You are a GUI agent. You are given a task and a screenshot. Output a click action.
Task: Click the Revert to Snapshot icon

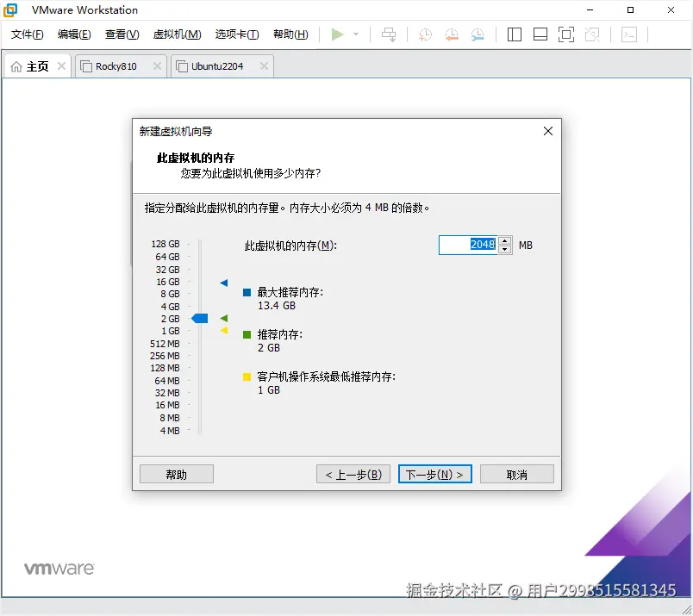(x=452, y=34)
